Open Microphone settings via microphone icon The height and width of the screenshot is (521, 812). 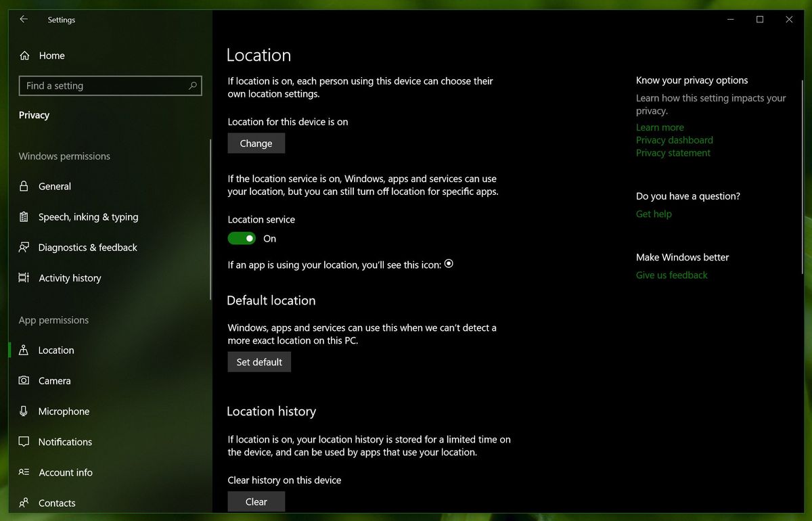tap(24, 411)
